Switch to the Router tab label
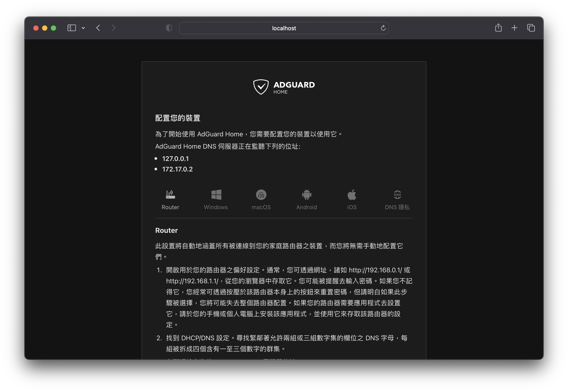568x392 pixels. 170,207
